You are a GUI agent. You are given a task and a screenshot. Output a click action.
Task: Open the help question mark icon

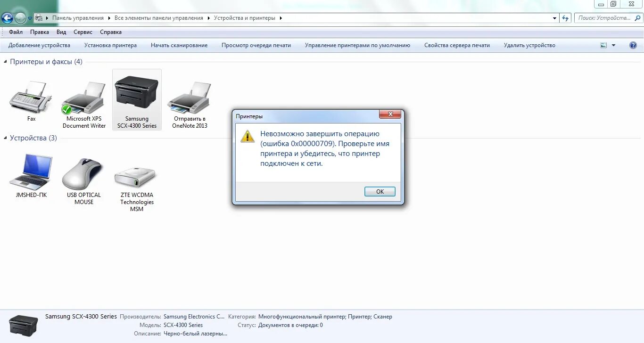(x=633, y=45)
